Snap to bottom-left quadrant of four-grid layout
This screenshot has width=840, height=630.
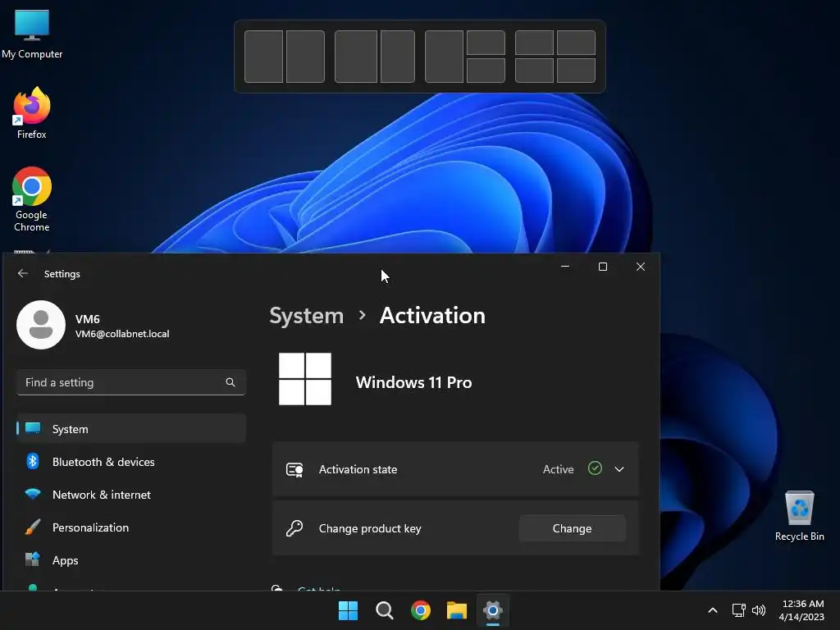534,71
